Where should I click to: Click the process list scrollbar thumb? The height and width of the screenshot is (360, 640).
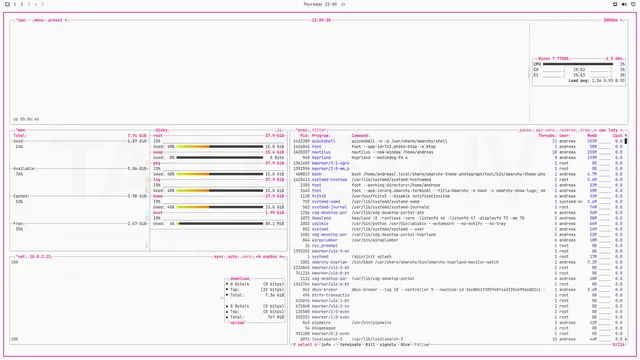tap(626, 141)
